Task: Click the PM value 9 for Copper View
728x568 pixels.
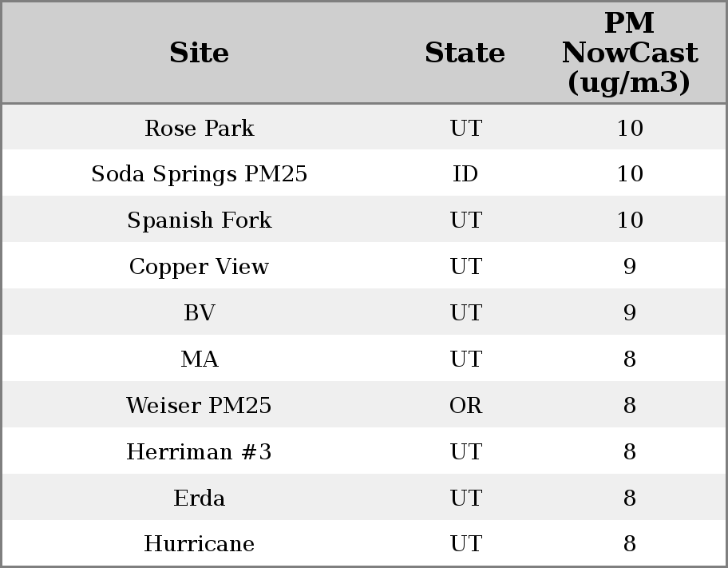Action: pyautogui.click(x=630, y=267)
